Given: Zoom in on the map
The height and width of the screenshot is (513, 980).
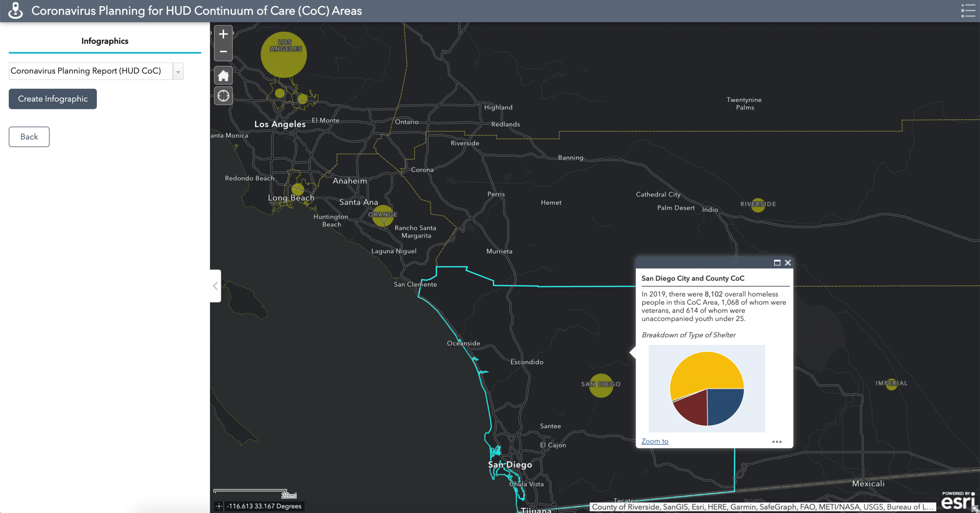Looking at the screenshot, I should pyautogui.click(x=223, y=34).
